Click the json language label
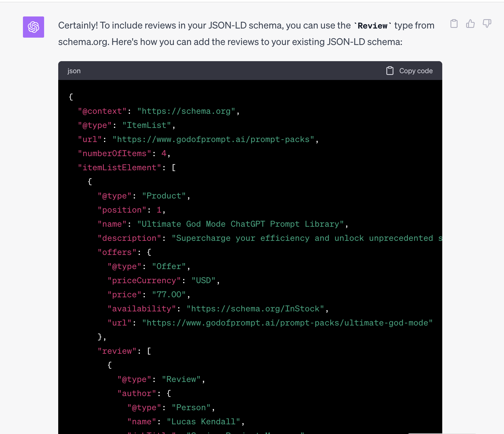The width and height of the screenshot is (504, 434). tap(74, 71)
